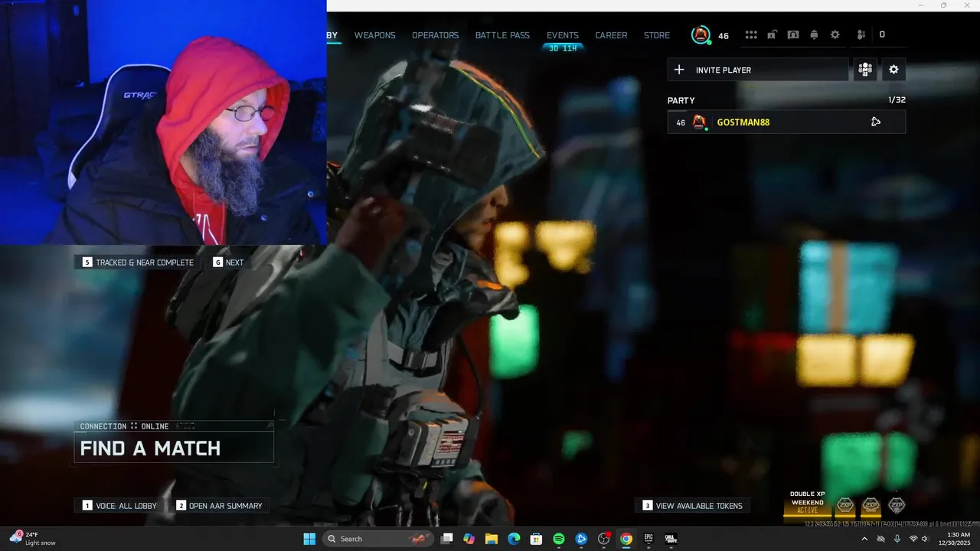Open the friends social icon next to 0
980x551 pixels.
click(x=861, y=35)
